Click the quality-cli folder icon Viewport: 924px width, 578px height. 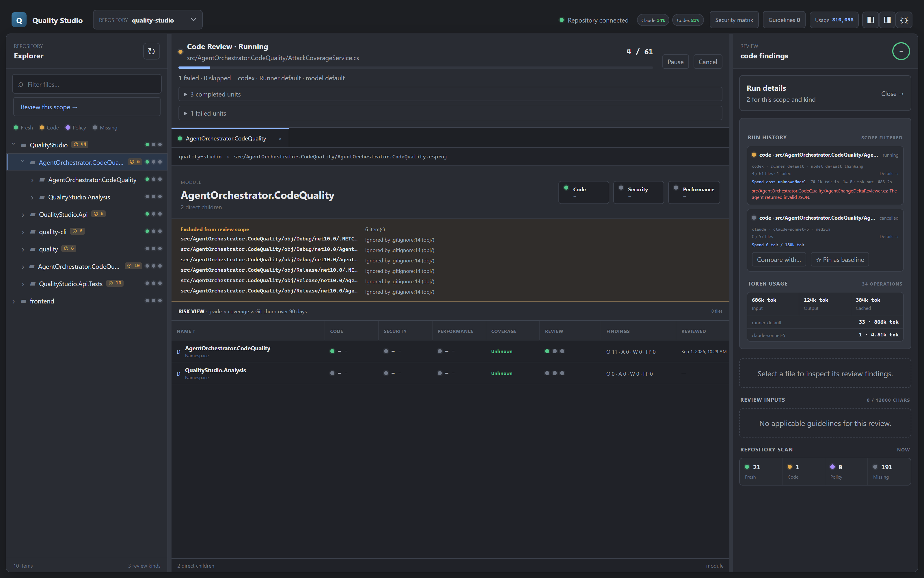[33, 232]
